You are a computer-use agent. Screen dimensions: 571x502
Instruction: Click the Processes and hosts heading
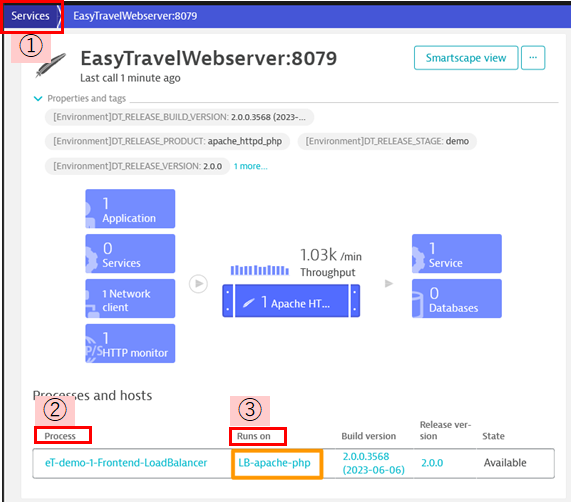point(92,395)
